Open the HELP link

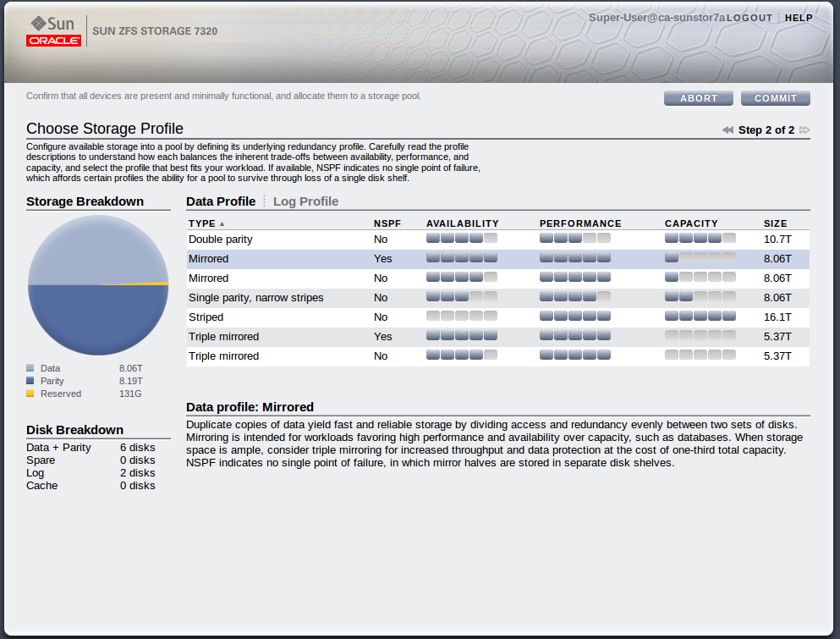[x=799, y=18]
